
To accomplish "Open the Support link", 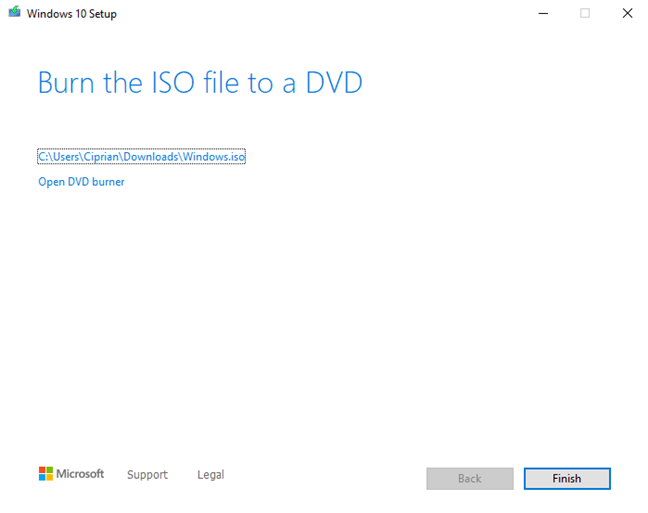I will 147,475.
